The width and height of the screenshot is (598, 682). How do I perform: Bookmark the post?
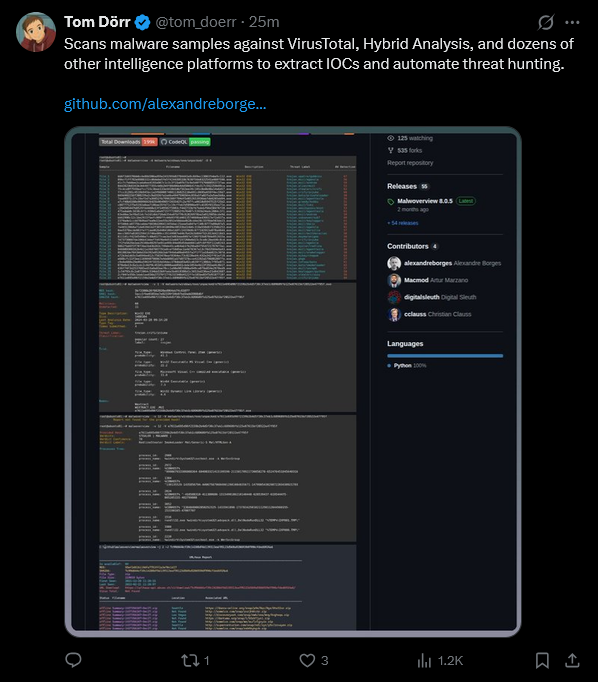point(542,660)
